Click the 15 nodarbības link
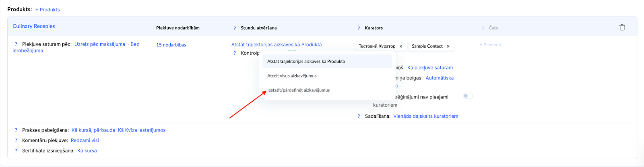 pyautogui.click(x=171, y=45)
